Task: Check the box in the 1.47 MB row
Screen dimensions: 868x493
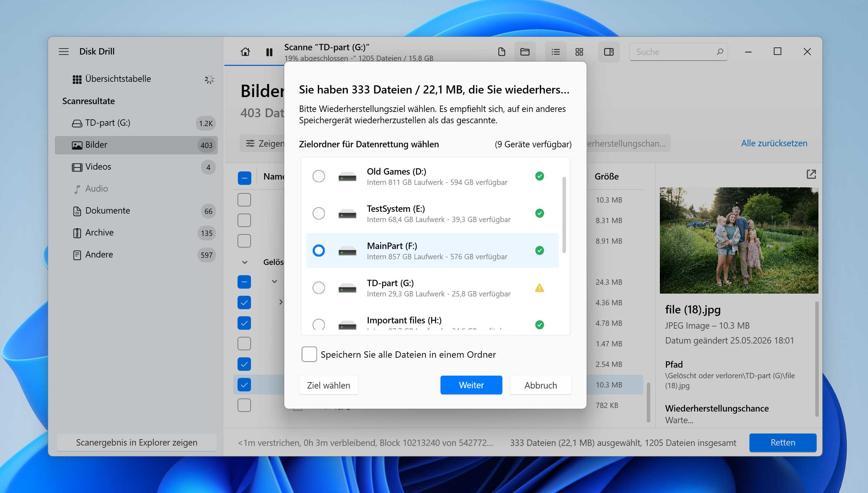Action: pyautogui.click(x=244, y=344)
